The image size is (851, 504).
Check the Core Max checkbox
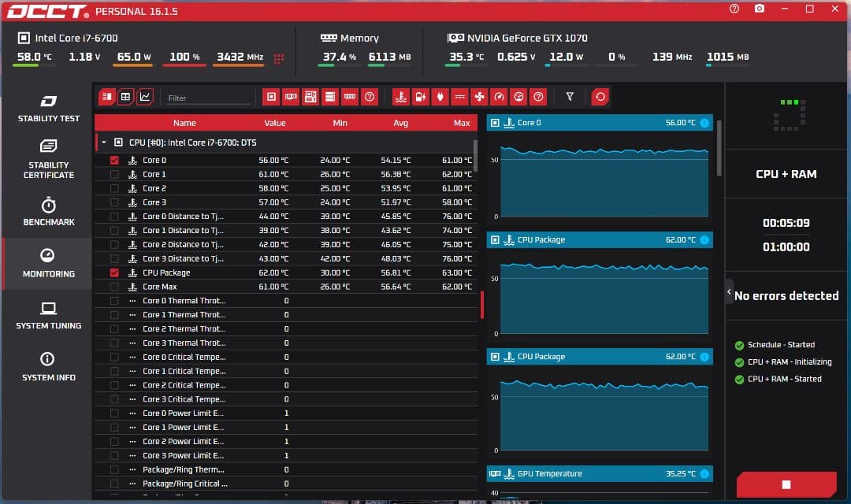(114, 287)
